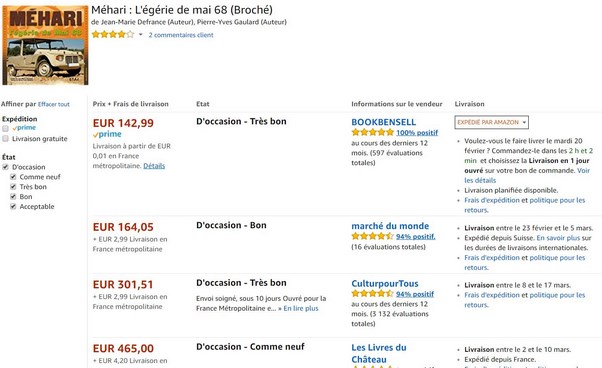Tick the Livraison gratuite checkbox

point(5,139)
